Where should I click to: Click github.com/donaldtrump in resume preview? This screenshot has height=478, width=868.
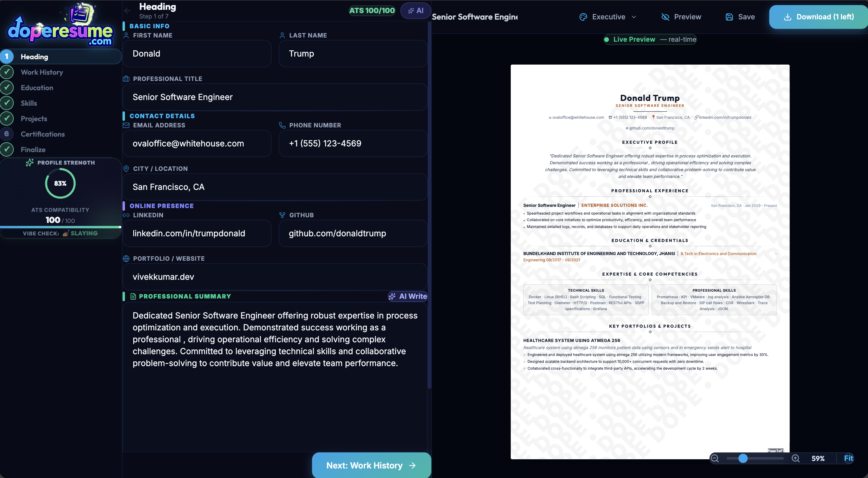[x=652, y=128]
